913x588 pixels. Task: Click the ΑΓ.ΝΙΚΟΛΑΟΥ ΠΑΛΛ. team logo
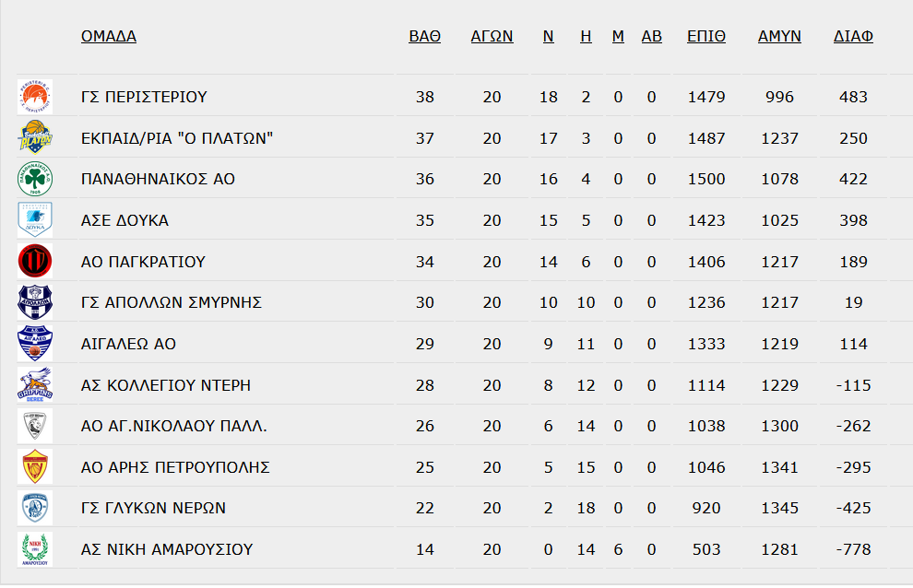click(35, 426)
